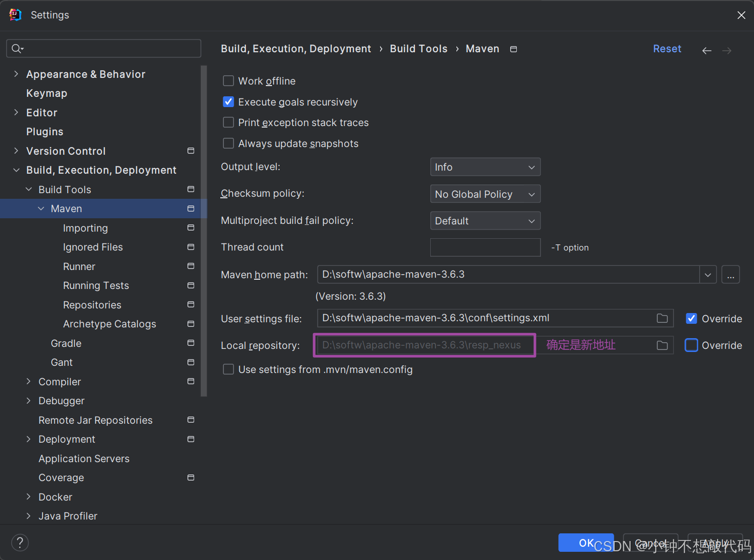The height and width of the screenshot is (560, 754).
Task: Collapse the Maven tree node
Action: pyautogui.click(x=41, y=209)
